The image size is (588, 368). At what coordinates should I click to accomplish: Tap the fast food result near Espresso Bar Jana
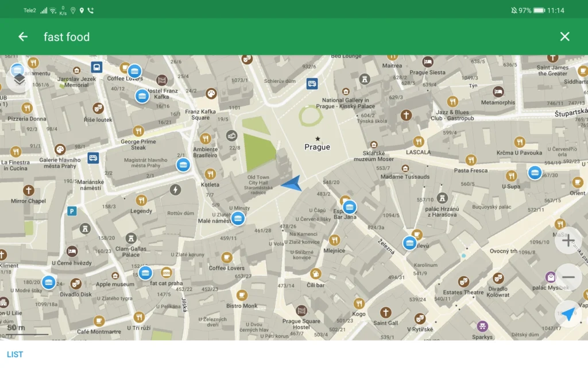pyautogui.click(x=349, y=208)
